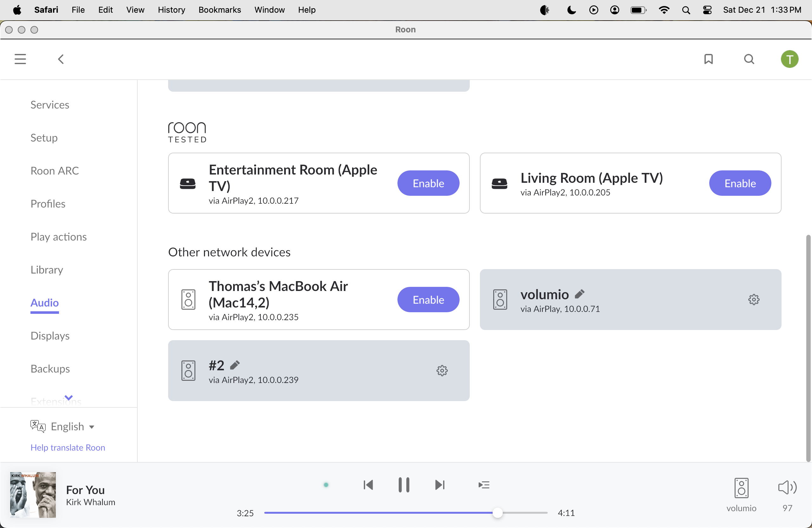The image size is (812, 528).
Task: Expand more settings with down chevron
Action: click(69, 397)
